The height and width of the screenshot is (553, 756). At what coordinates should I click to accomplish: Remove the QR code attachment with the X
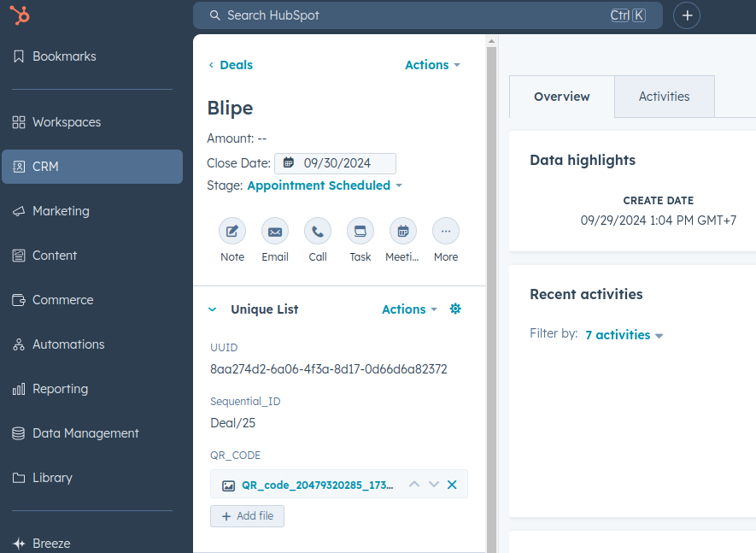(452, 484)
